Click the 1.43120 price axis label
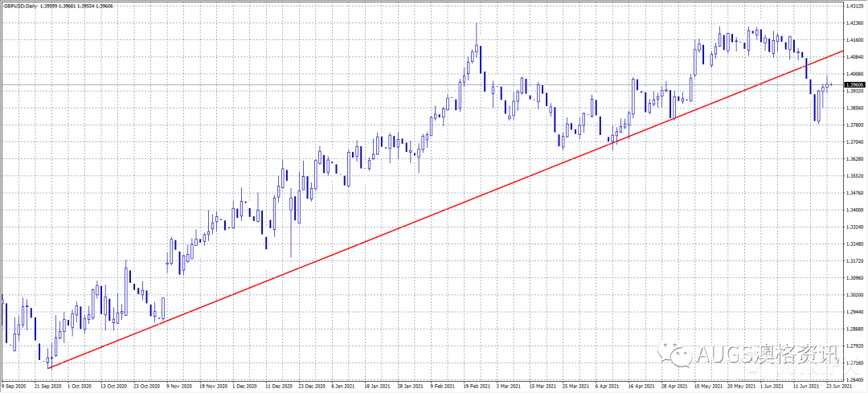This screenshot has width=868, height=393. tap(855, 6)
